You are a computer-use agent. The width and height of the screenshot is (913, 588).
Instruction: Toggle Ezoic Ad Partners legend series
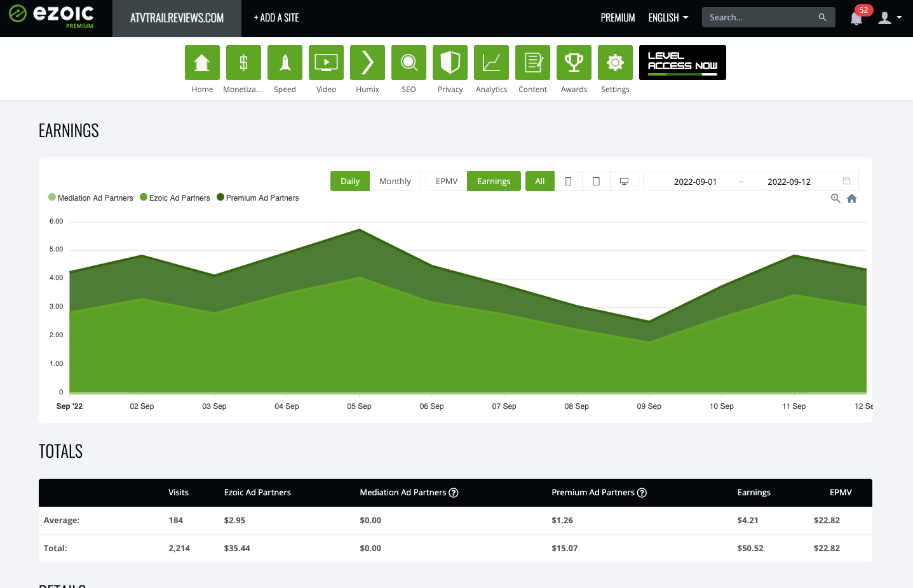pos(175,197)
